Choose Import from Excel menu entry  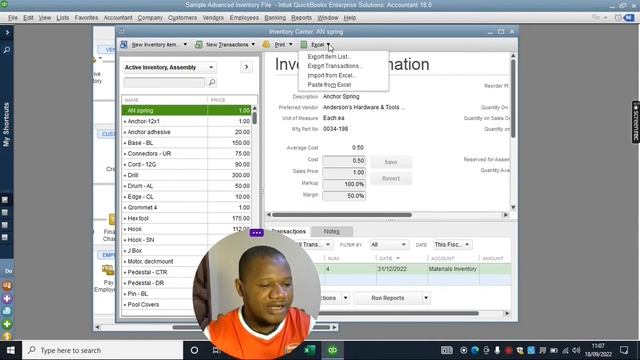[331, 76]
